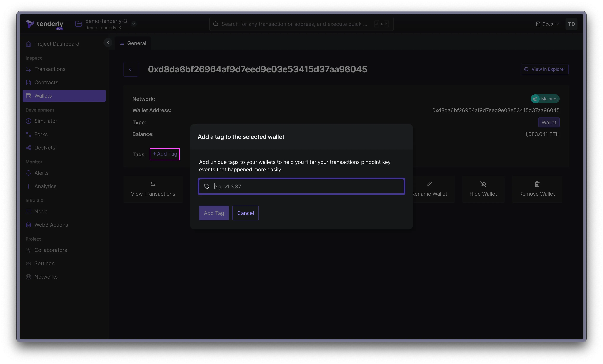Click Hide Wallet card
Viewport: 603px width, 364px height.
(x=483, y=189)
